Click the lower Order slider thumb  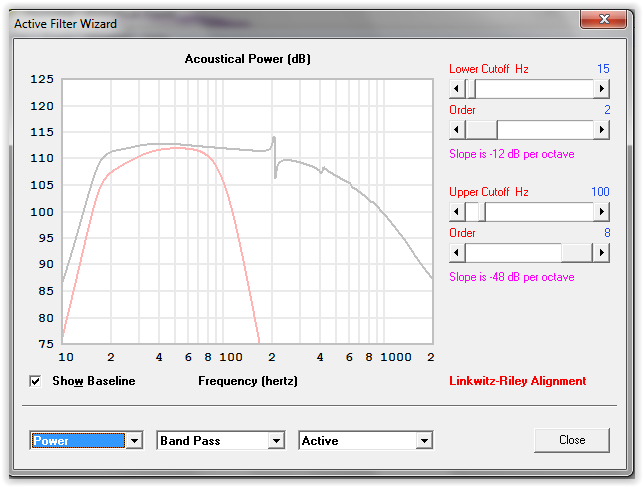pyautogui.click(x=482, y=130)
